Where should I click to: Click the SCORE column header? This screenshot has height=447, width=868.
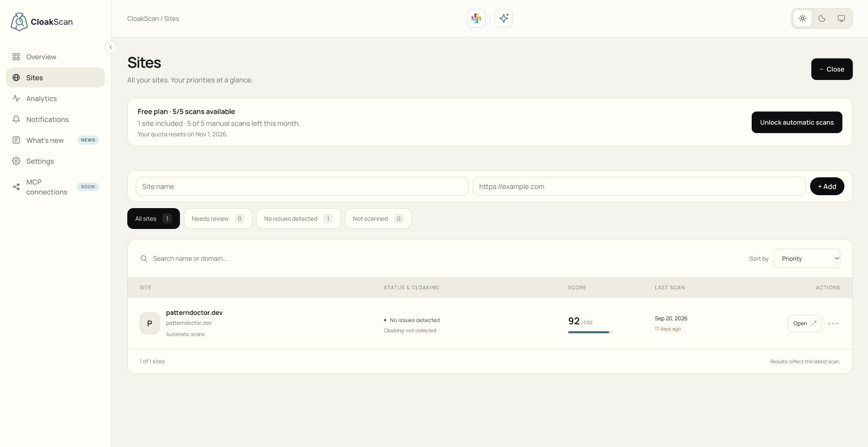577,288
